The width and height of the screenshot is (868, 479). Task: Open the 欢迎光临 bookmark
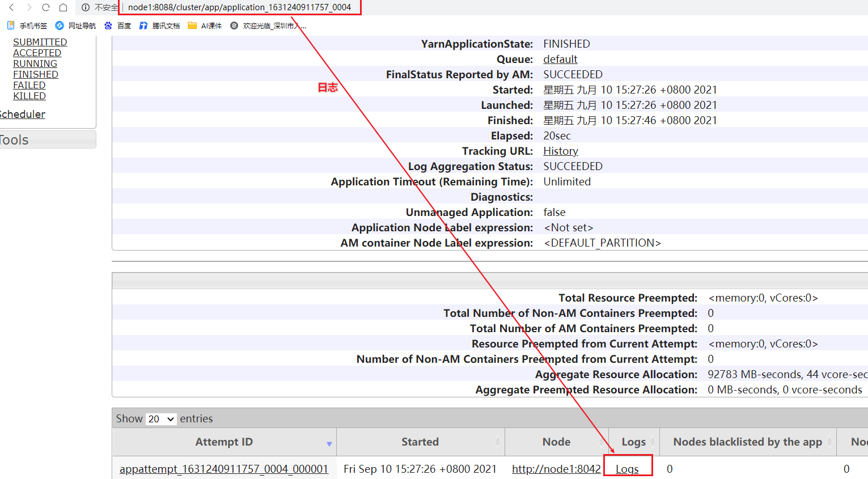click(268, 26)
